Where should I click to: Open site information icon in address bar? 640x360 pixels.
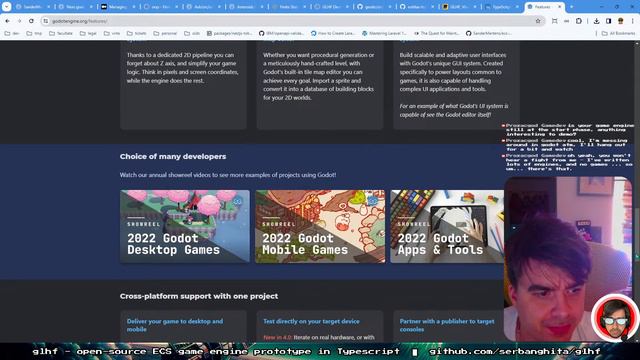(46, 21)
